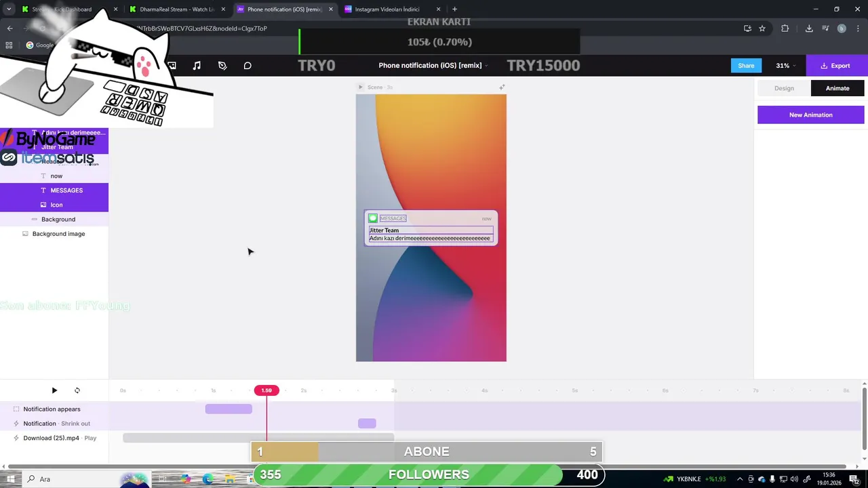Open the Chrome three-dot menu
868x488 pixels.
point(858,28)
